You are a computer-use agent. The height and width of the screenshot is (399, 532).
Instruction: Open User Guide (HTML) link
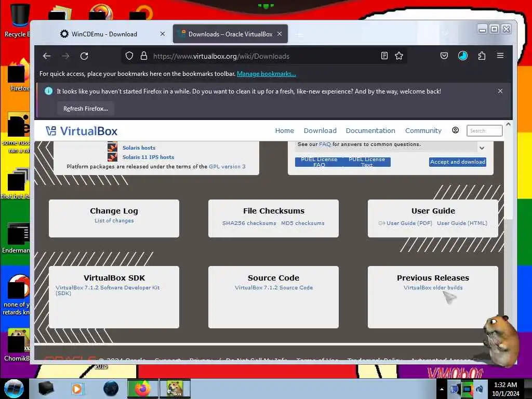coord(462,223)
